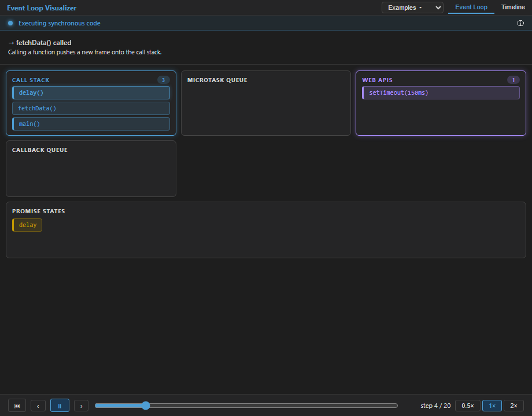The image size is (532, 416).
Task: Select the main() call stack frame
Action: pos(91,124)
